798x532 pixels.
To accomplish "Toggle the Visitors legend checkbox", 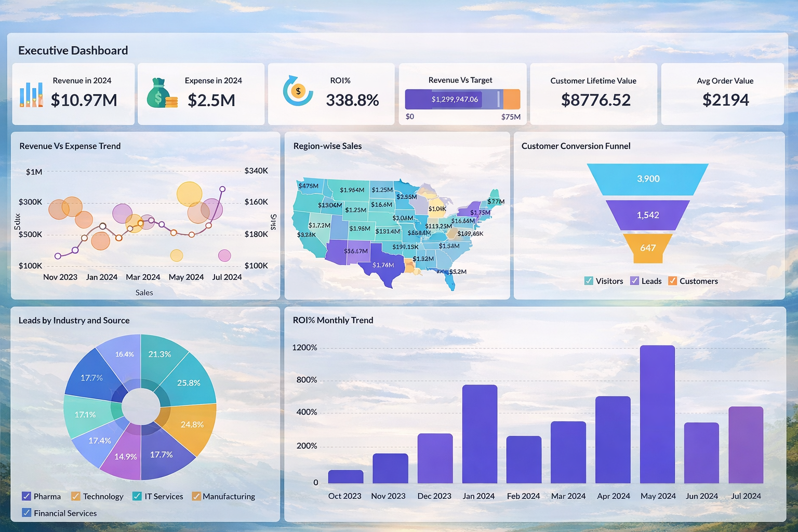I will [x=589, y=281].
